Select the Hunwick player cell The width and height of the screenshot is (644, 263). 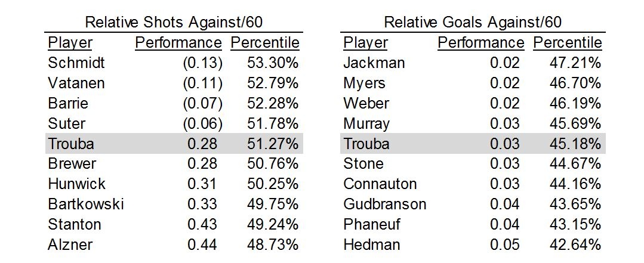click(x=77, y=184)
